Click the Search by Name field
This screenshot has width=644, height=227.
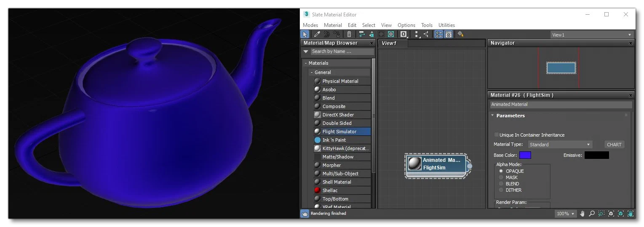[342, 52]
